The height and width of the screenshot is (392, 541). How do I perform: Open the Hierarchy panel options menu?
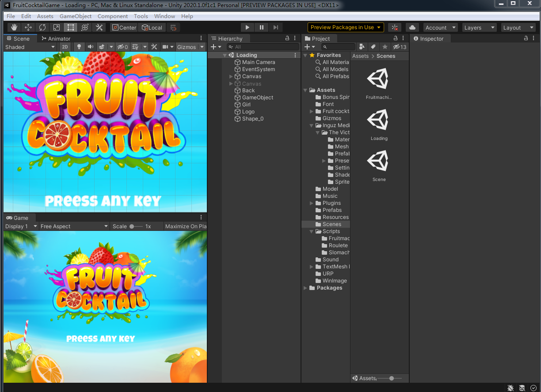295,38
